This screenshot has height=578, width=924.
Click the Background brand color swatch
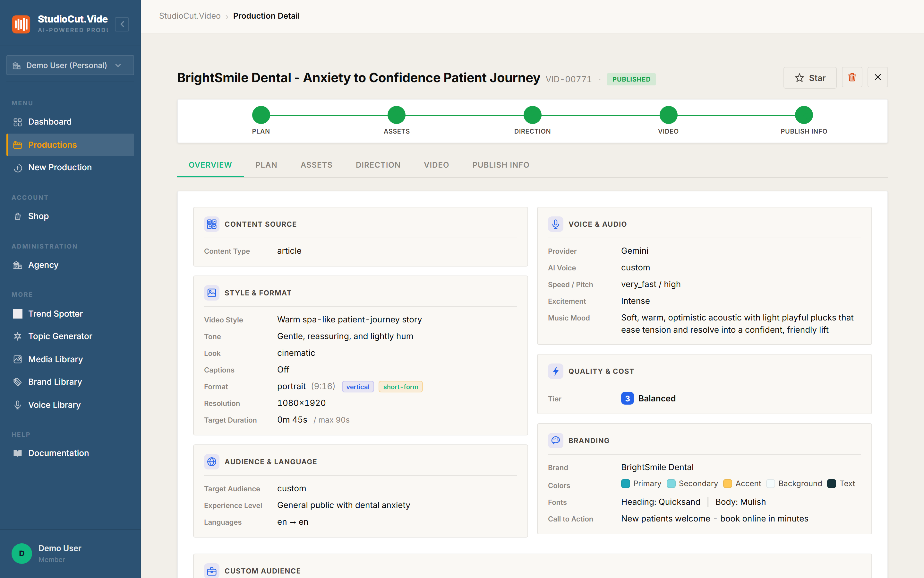pos(771,484)
